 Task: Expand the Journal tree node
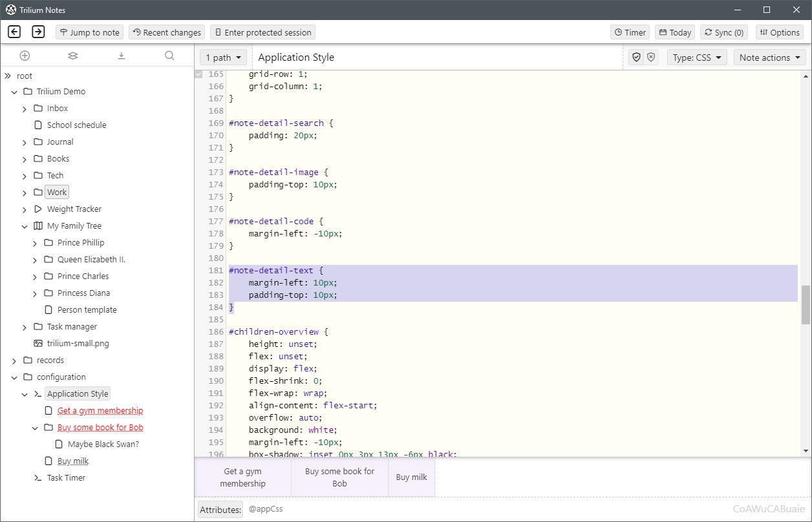tap(25, 142)
